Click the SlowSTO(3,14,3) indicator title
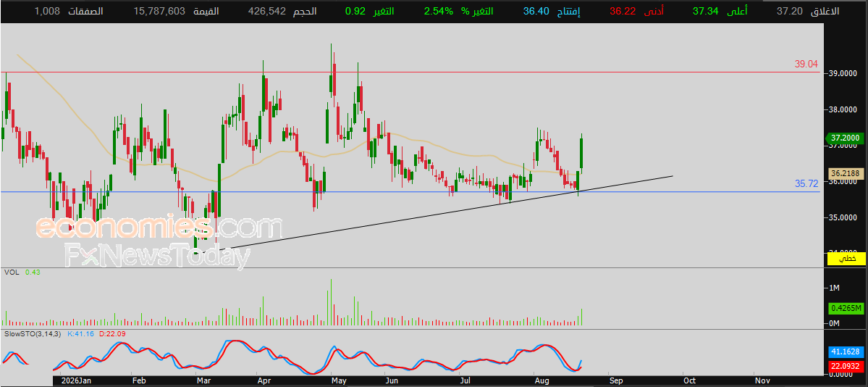The width and height of the screenshot is (868, 387). pos(33,334)
